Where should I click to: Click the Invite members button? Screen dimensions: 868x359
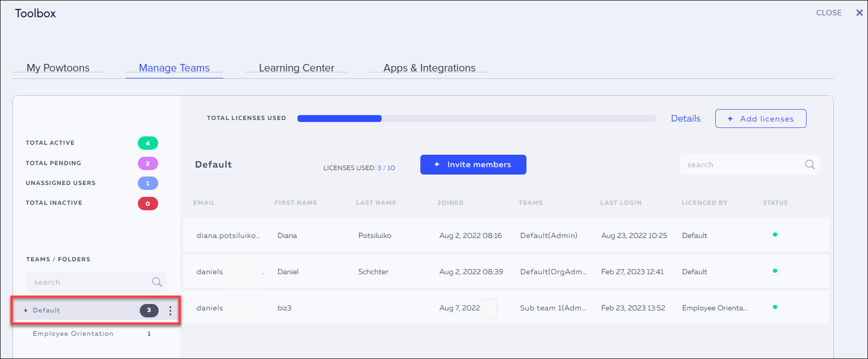(473, 165)
